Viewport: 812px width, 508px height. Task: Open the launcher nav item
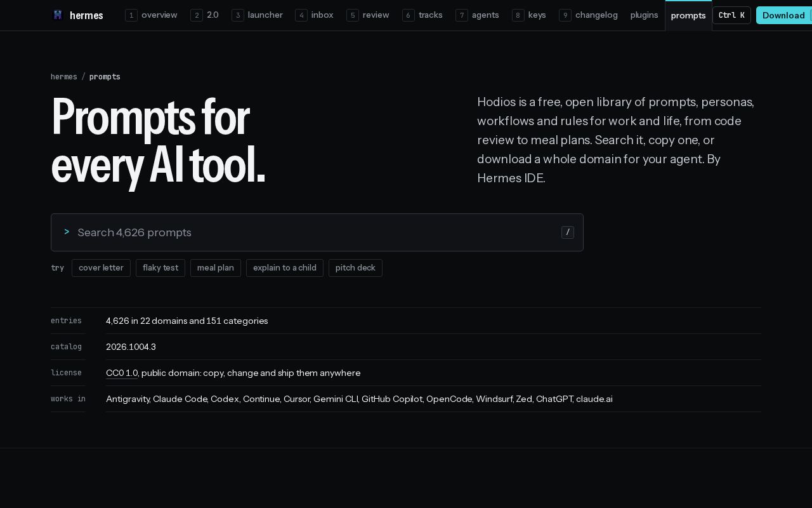[257, 15]
